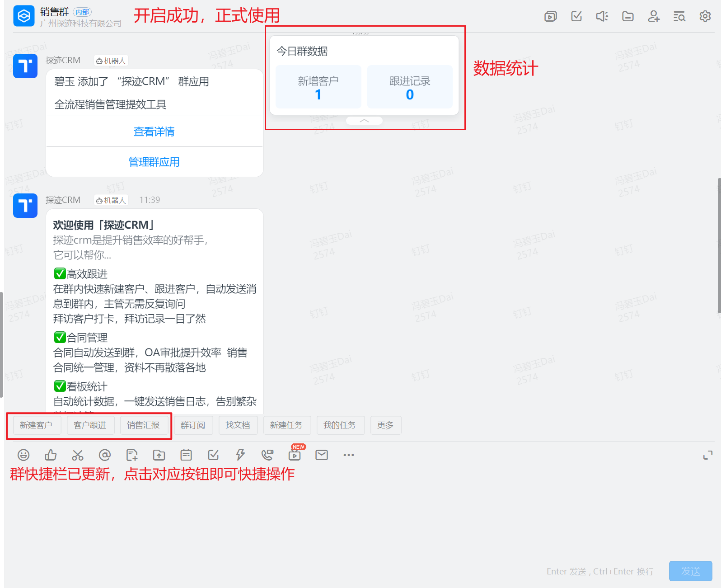This screenshot has height=588, width=721.
Task: Click the 内部 group tag
Action: pyautogui.click(x=82, y=12)
